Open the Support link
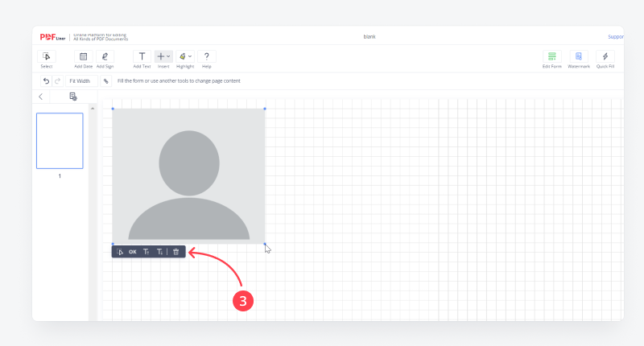This screenshot has width=644, height=346. [616, 36]
